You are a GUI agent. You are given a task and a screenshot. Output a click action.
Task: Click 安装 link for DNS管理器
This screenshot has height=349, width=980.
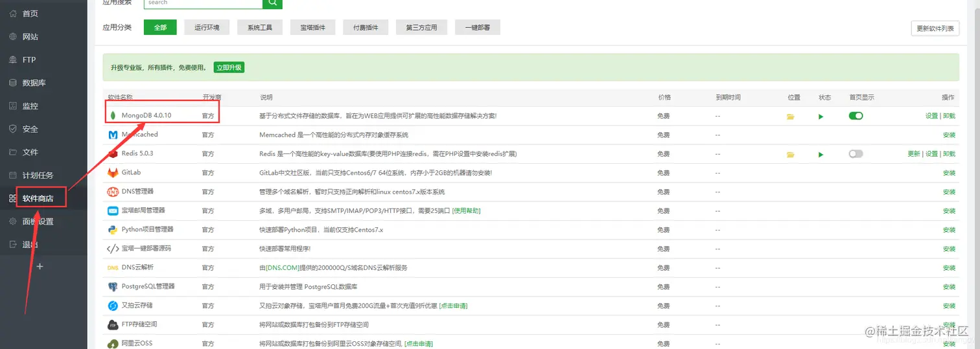click(949, 192)
